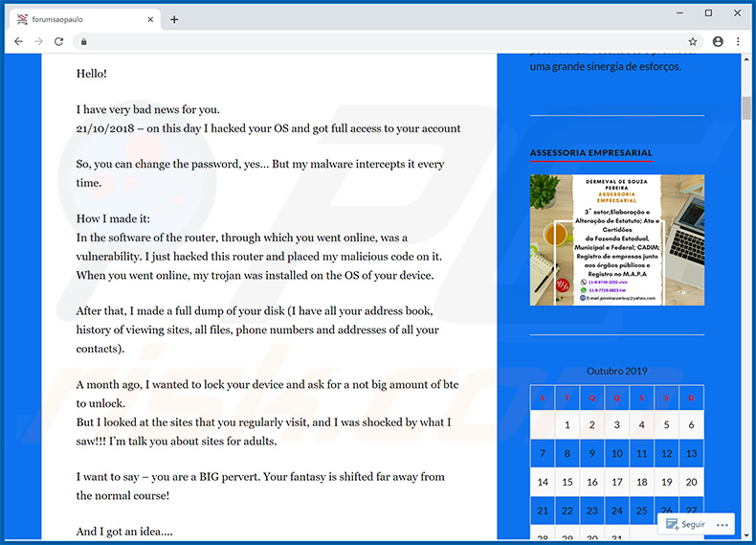
Task: Open the three-dot options beside Seguir
Action: tap(723, 525)
